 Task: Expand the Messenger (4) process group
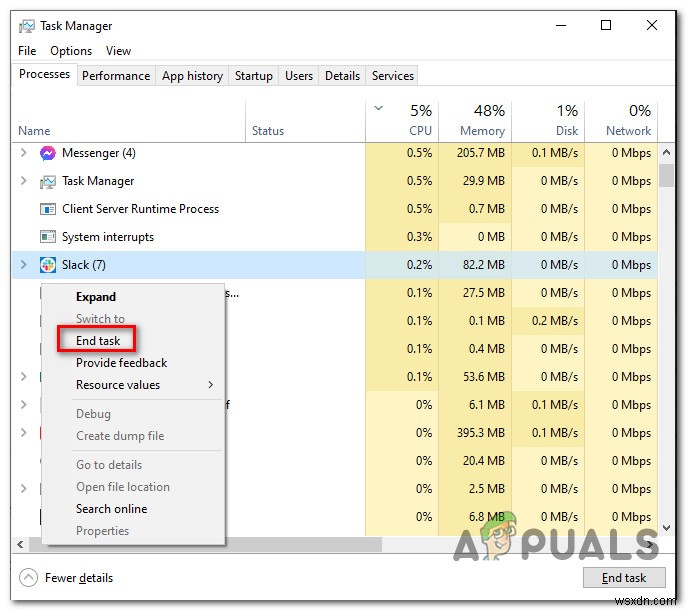24,153
